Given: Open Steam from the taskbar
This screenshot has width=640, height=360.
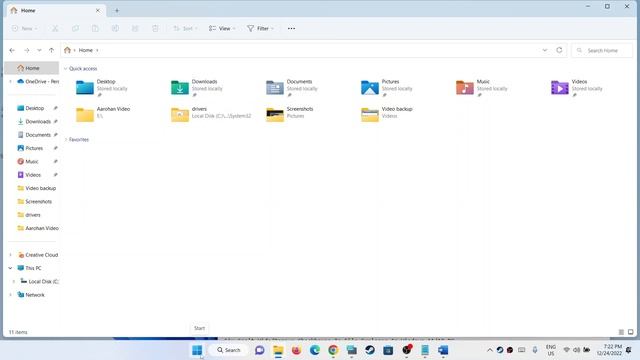Looking at the screenshot, I should click(370, 350).
